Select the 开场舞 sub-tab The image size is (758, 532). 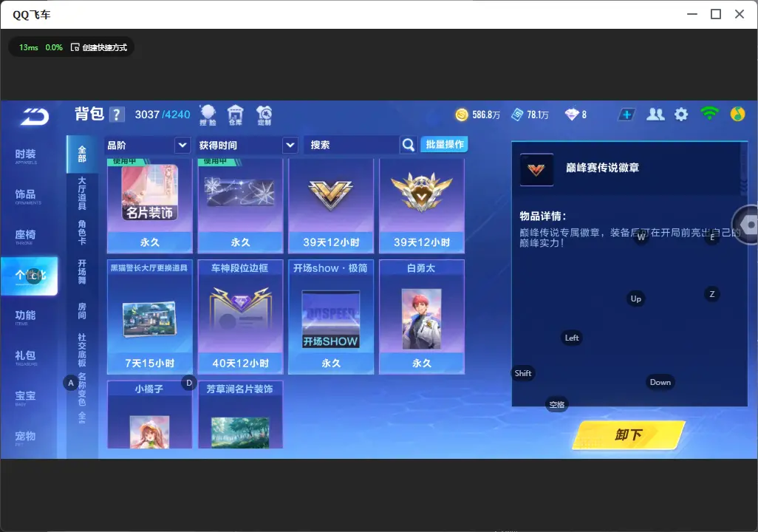click(x=82, y=271)
